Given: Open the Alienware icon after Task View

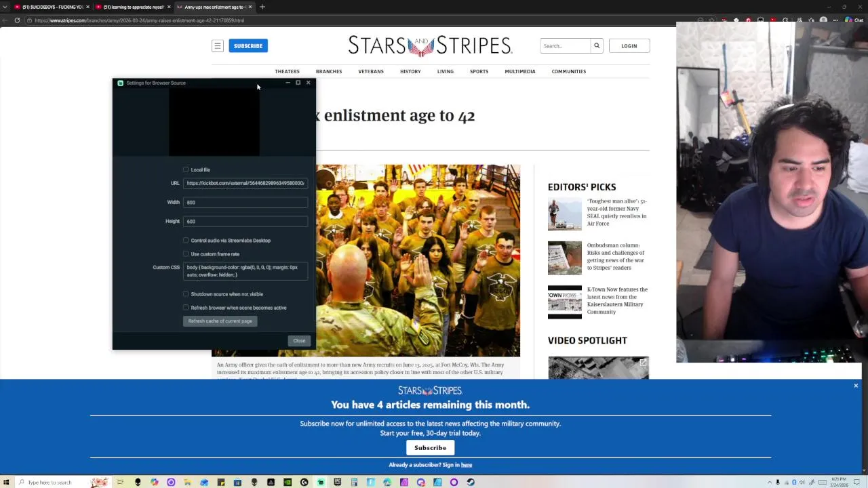Looking at the screenshot, I should tap(137, 482).
